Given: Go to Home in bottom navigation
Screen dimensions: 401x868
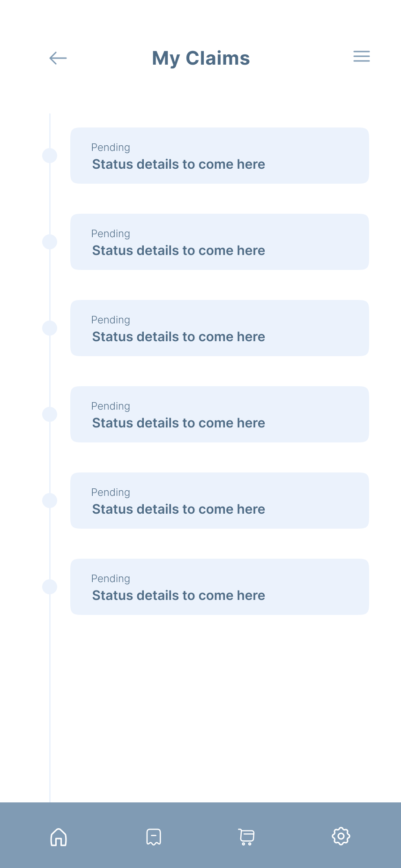Looking at the screenshot, I should coord(59,837).
